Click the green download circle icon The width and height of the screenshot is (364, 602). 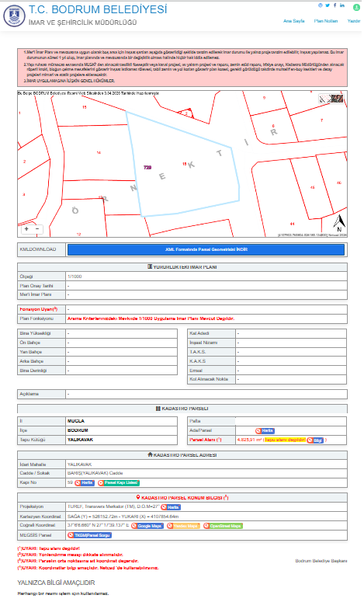pos(356,6)
